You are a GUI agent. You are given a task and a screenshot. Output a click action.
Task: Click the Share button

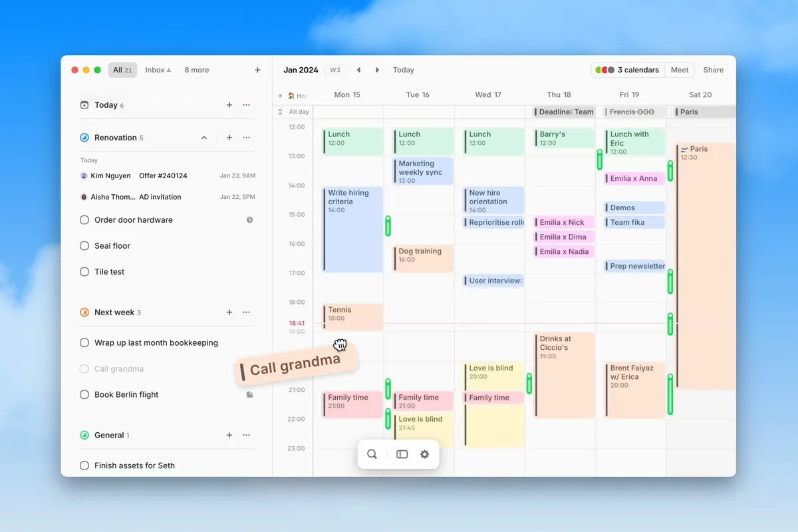(x=714, y=70)
